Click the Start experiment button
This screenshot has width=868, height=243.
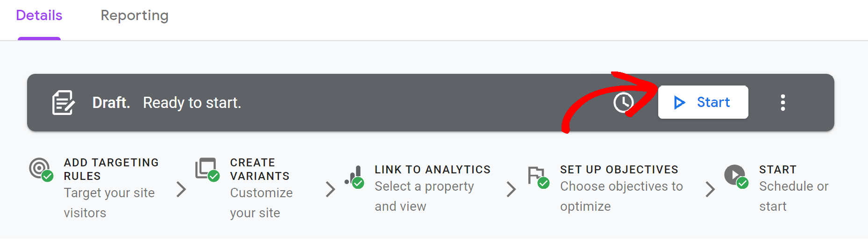click(703, 102)
